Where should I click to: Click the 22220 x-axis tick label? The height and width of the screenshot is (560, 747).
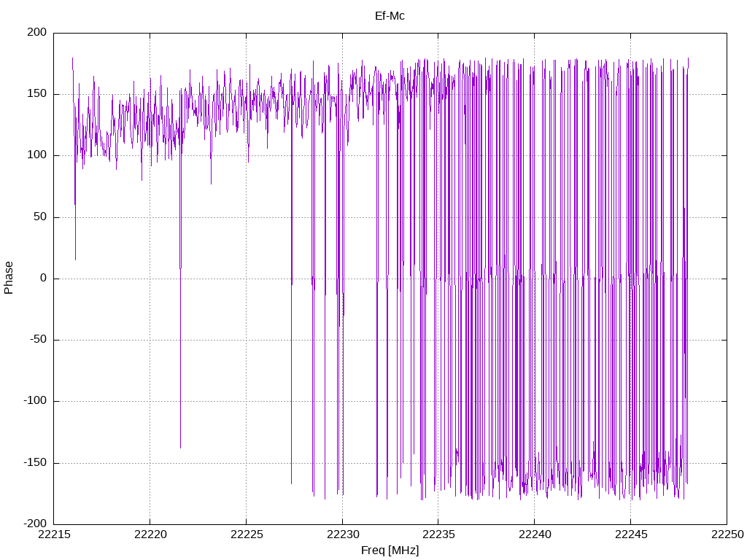click(150, 534)
